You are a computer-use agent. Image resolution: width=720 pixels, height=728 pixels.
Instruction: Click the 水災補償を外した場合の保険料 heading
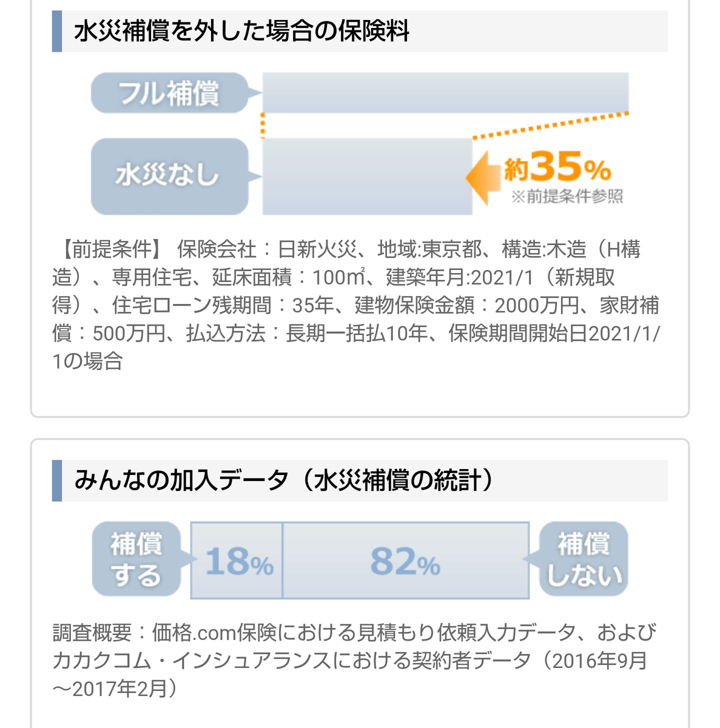(241, 31)
